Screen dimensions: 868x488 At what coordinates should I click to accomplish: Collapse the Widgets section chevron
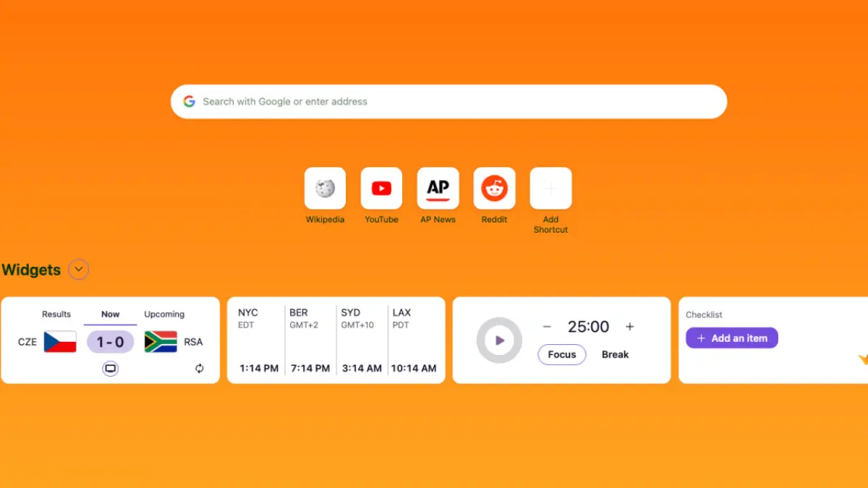click(78, 270)
